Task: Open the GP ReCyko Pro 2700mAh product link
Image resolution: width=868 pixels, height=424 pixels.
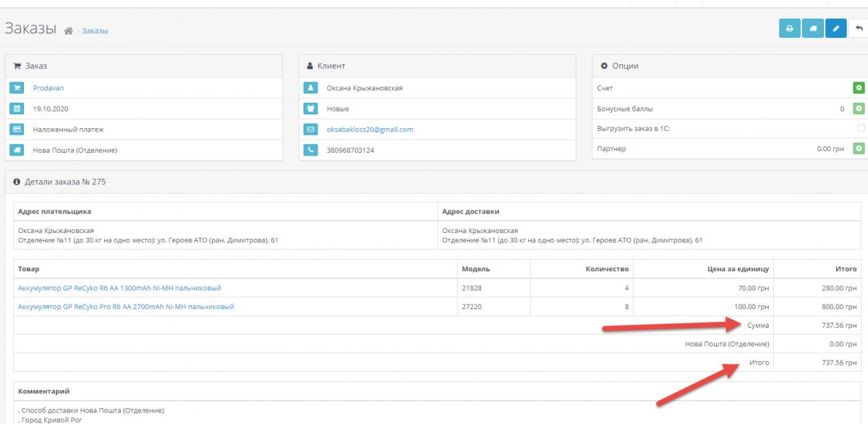Action: pyautogui.click(x=126, y=307)
